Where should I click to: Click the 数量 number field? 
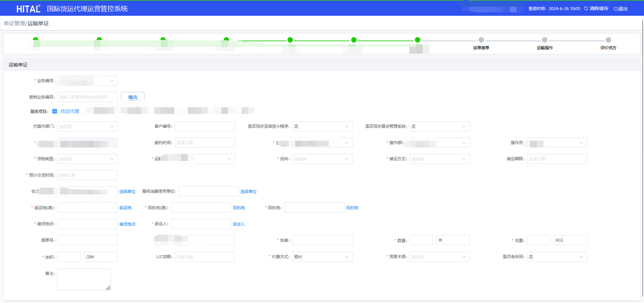pyautogui.click(x=421, y=240)
